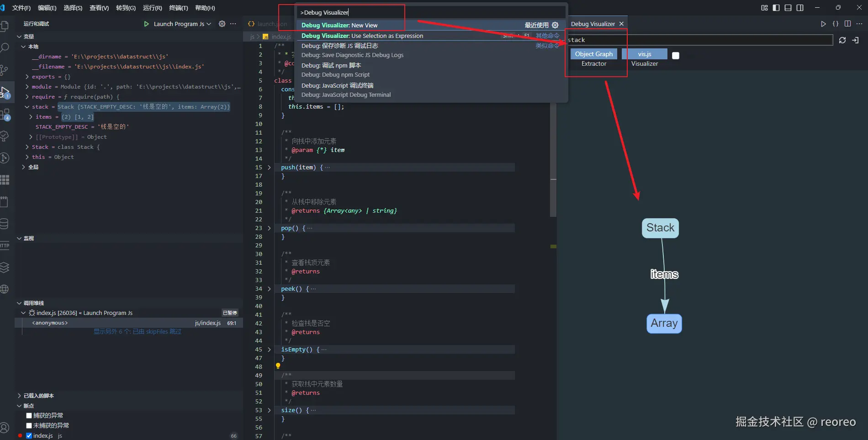Switch to the Debug Visualizer tab

tap(593, 24)
